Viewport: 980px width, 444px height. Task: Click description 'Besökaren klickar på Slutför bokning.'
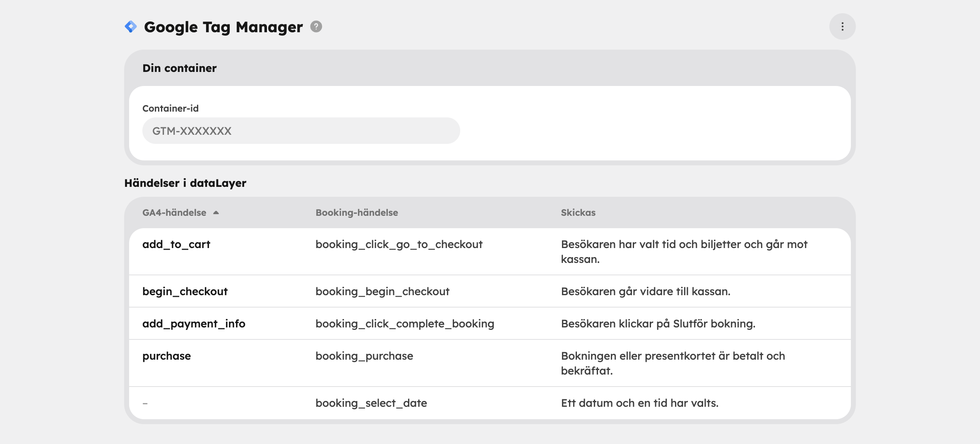point(658,324)
